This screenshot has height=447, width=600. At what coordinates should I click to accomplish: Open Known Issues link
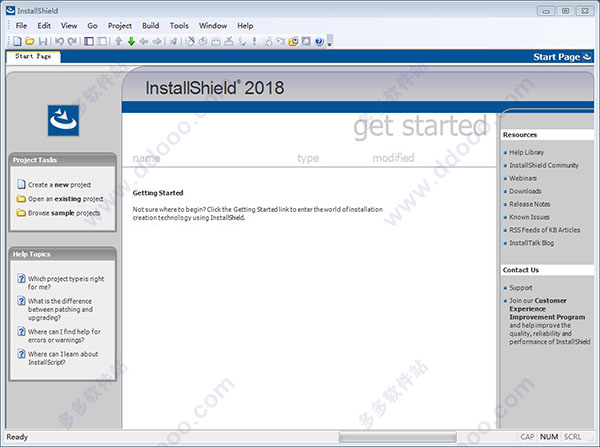click(x=529, y=217)
